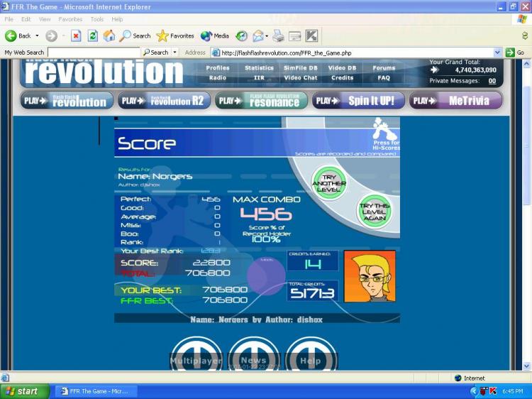This screenshot has height=399, width=532.
Task: Open the toolbar Search magnifier
Action: (x=125, y=35)
